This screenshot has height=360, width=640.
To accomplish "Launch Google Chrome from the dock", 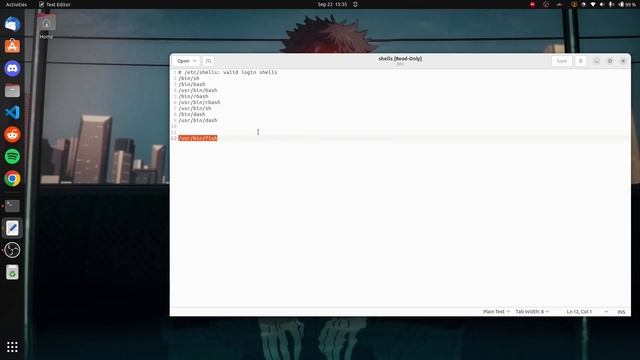I will tap(12, 178).
